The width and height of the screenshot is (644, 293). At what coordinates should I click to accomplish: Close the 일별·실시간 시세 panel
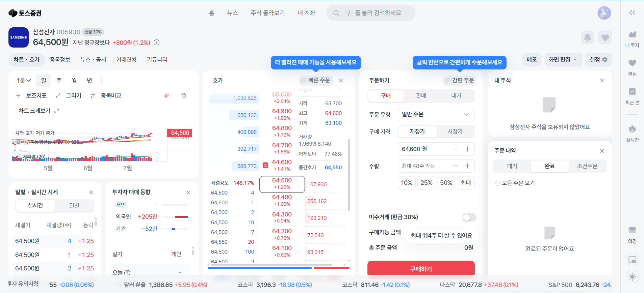tap(91, 193)
